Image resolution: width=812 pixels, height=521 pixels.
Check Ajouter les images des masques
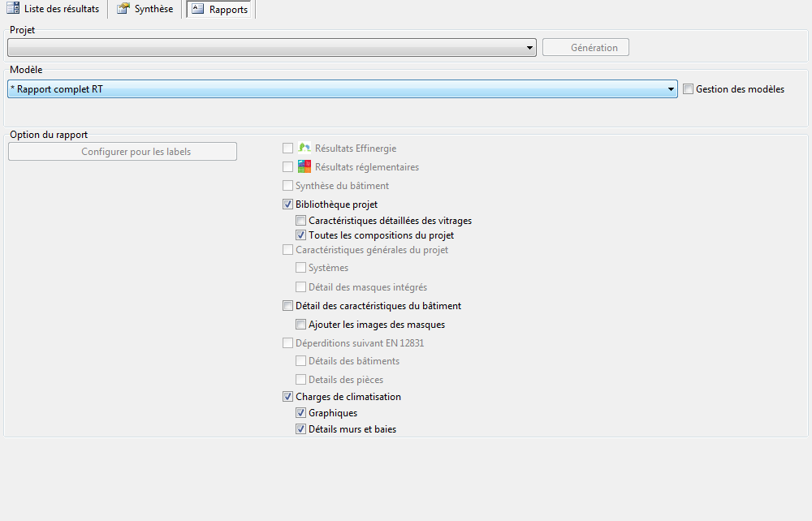(301, 325)
